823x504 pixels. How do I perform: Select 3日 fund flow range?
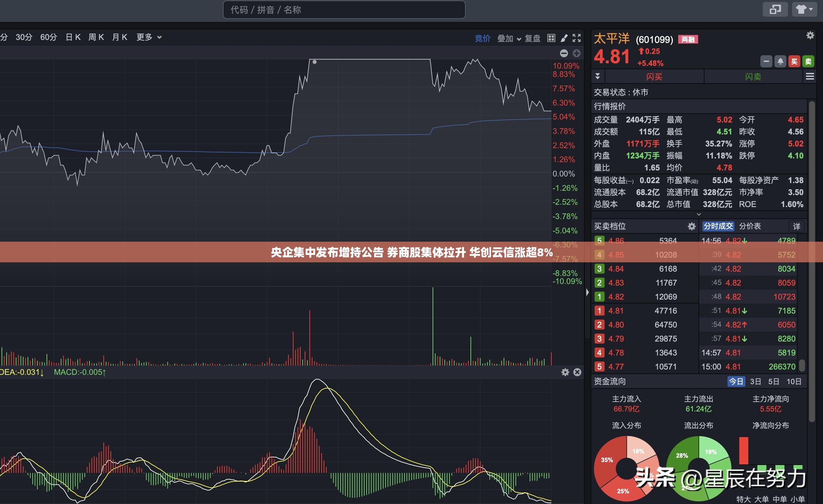(x=755, y=381)
